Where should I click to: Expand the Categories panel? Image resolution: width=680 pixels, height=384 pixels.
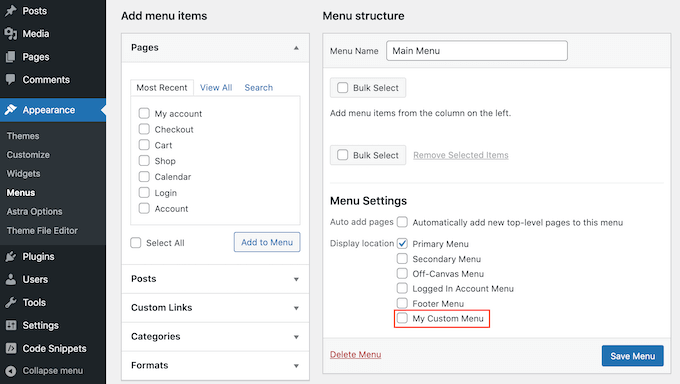pos(215,337)
